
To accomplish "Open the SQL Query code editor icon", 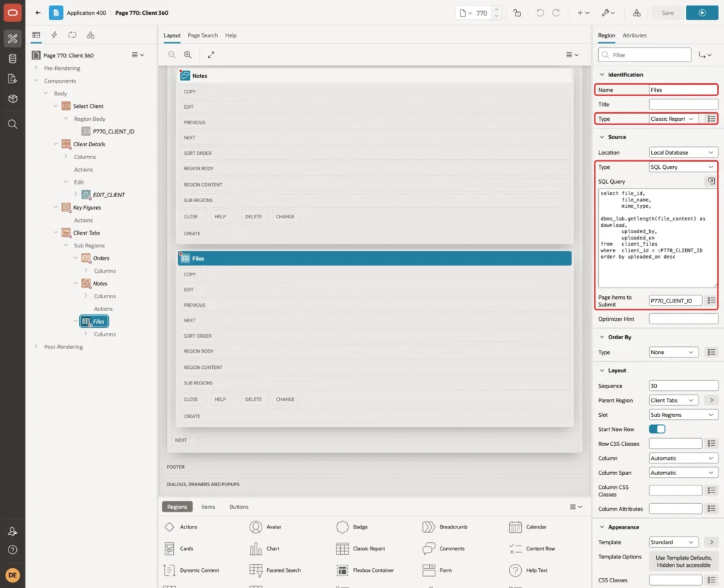I will coord(711,182).
